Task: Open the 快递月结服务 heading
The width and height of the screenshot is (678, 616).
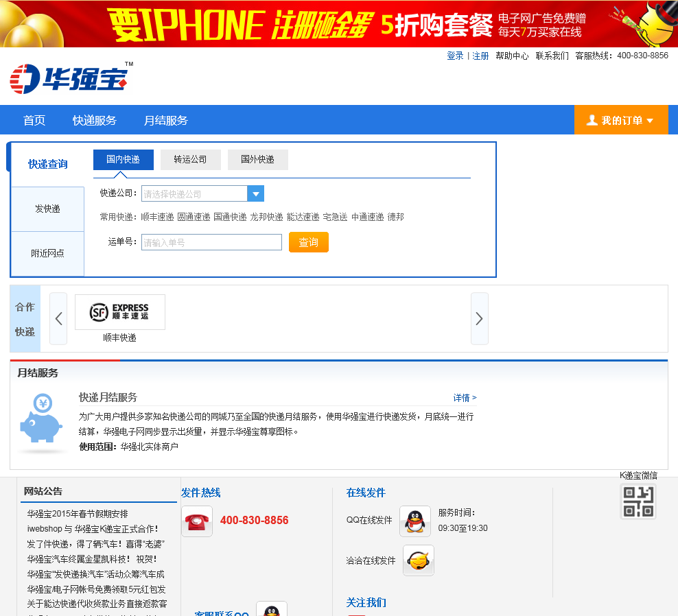Action: tap(108, 397)
